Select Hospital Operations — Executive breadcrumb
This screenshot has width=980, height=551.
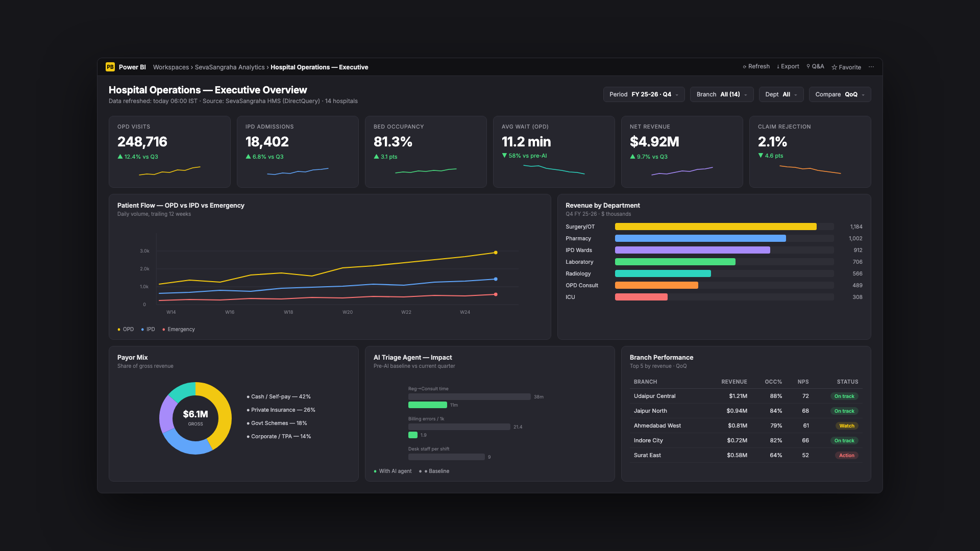point(319,67)
